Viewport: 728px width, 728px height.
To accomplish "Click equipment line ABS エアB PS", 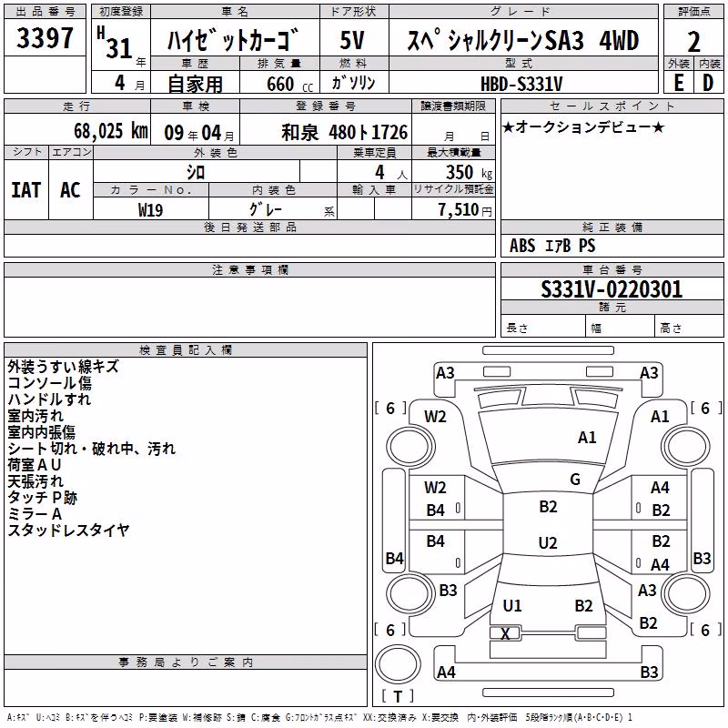I will pyautogui.click(x=552, y=245).
